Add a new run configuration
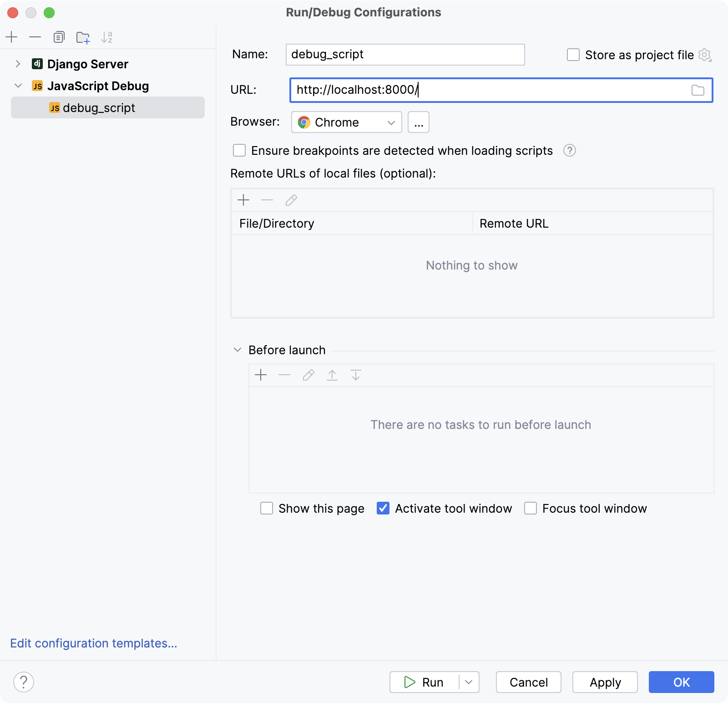Viewport: 728px width, 703px height. pyautogui.click(x=11, y=37)
